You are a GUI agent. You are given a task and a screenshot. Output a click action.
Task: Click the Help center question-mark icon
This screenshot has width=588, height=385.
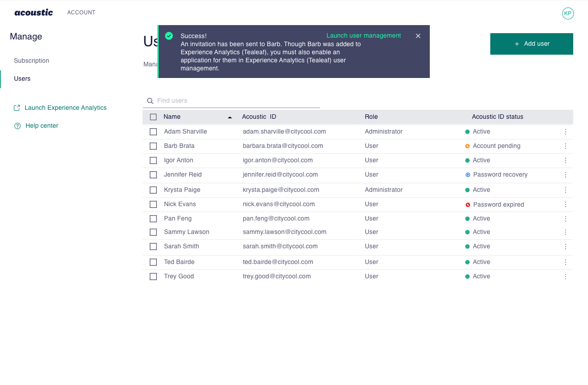click(x=17, y=126)
